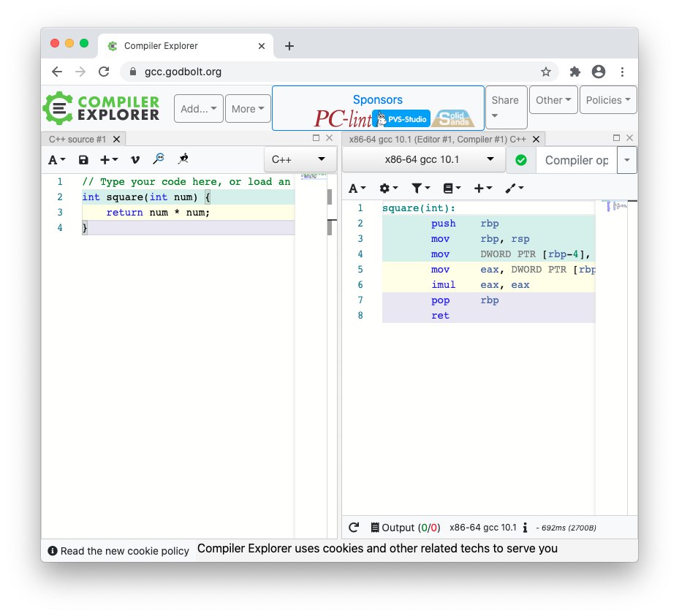This screenshot has width=679, height=616.
Task: Click the site lock icon in address bar
Action: pos(133,72)
